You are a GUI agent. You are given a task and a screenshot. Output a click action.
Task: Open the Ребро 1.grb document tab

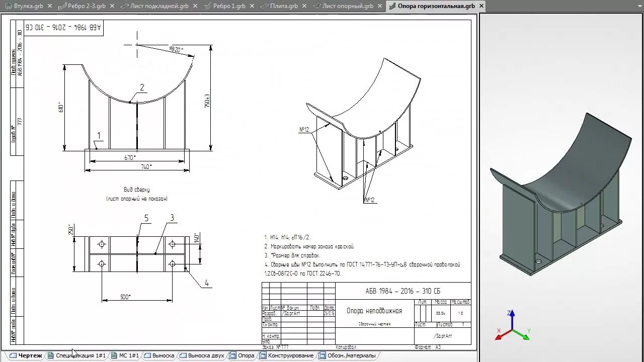coord(229,6)
